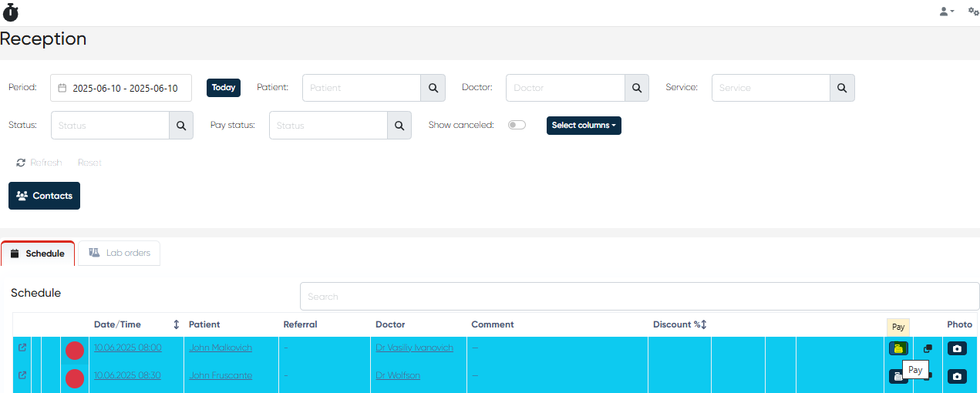
Task: Click the stopwatch logo icon
Action: [x=11, y=12]
